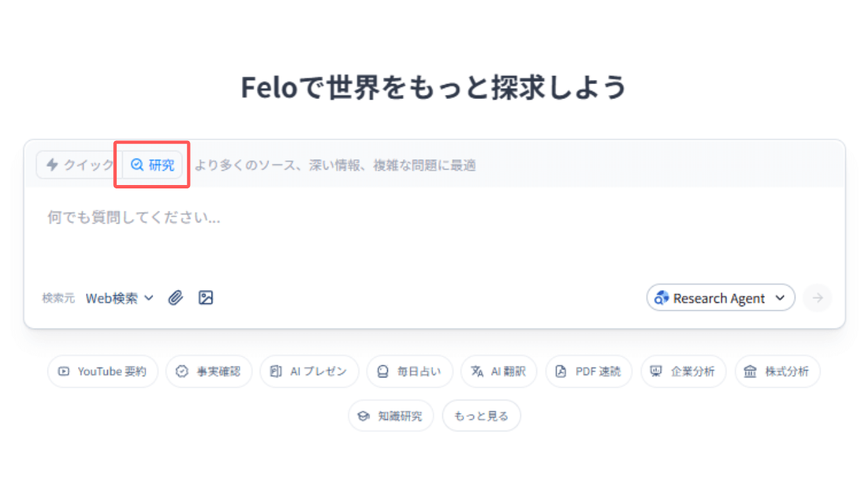
Task: Click the paperclip attachment icon
Action: click(x=176, y=298)
